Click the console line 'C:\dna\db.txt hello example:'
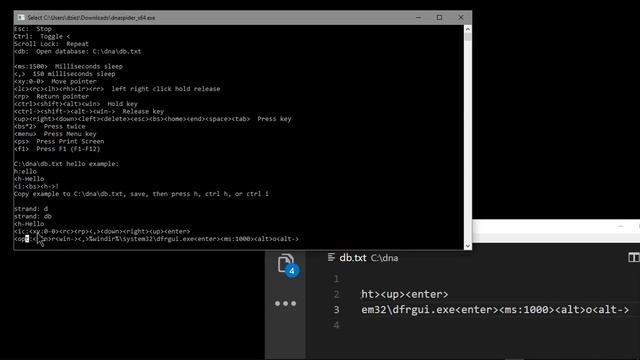The height and width of the screenshot is (360, 640). (x=66, y=164)
